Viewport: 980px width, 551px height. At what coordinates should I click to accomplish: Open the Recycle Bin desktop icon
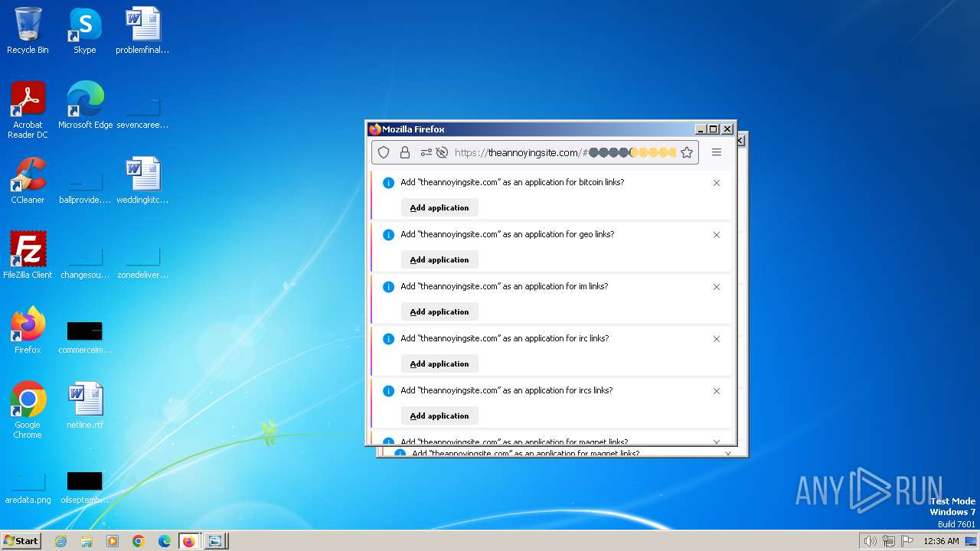click(28, 31)
